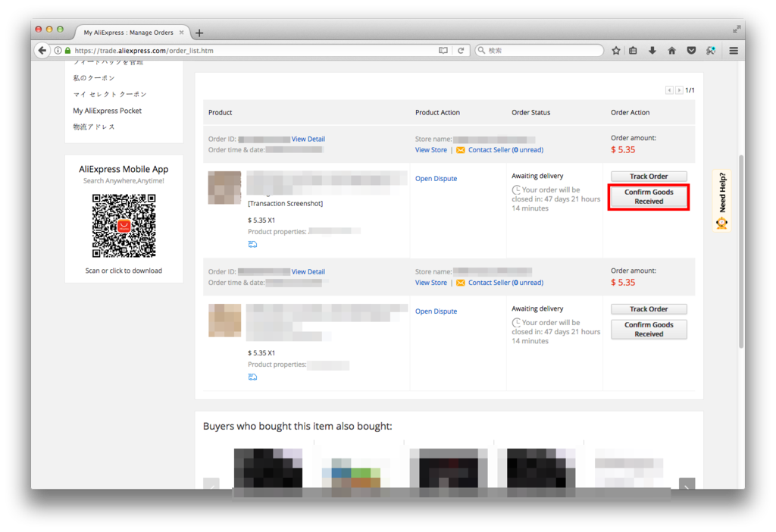Go to next orders page arrow
Screen dimensions: 776x532
[x=679, y=90]
